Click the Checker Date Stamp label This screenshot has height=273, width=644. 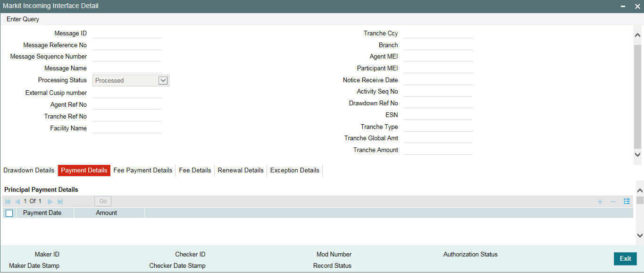177,265
